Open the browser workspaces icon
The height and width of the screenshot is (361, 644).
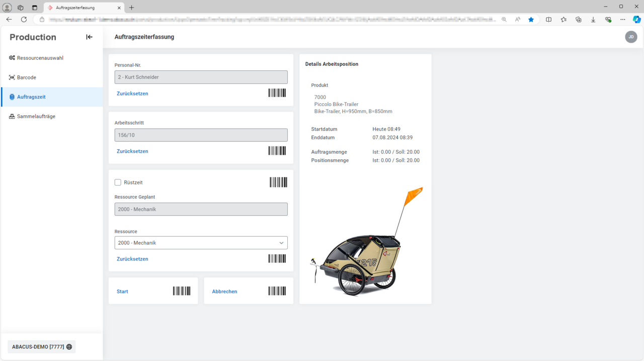point(21,8)
